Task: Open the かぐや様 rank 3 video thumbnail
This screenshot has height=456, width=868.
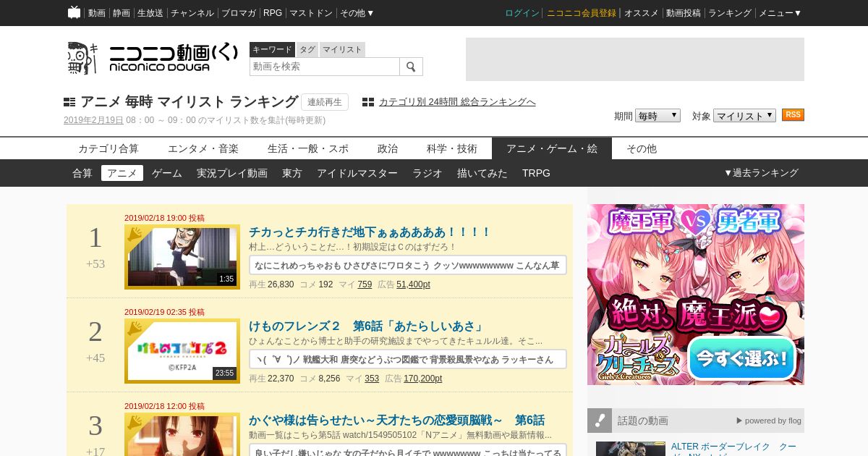Action: pos(182,434)
